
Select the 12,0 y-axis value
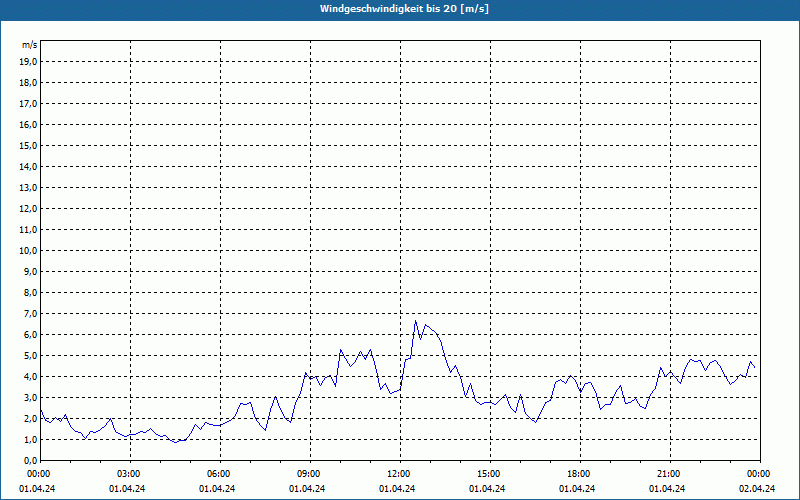click(28, 208)
